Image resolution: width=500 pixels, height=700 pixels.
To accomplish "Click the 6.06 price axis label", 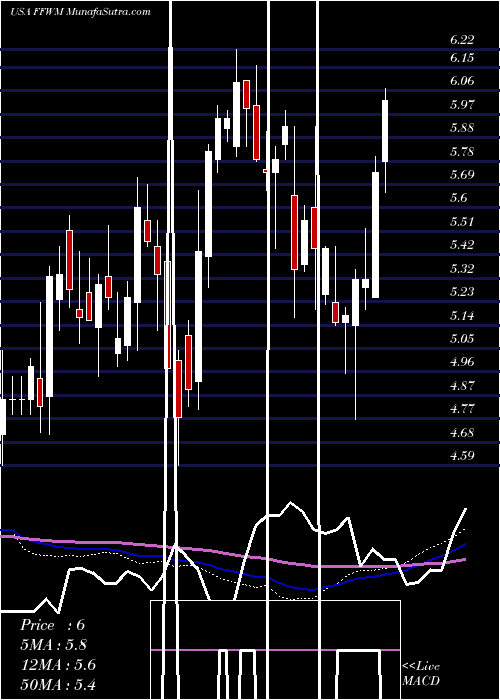I will pos(461,81).
